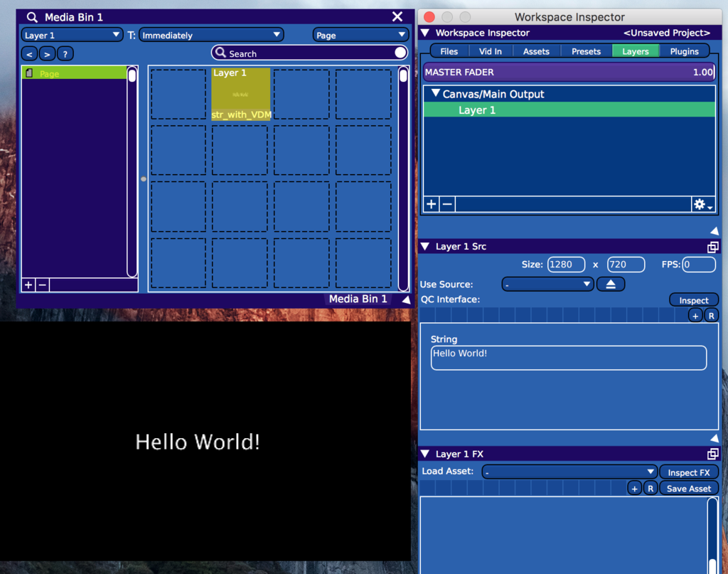Click the Size width field showing 1280

tap(566, 265)
